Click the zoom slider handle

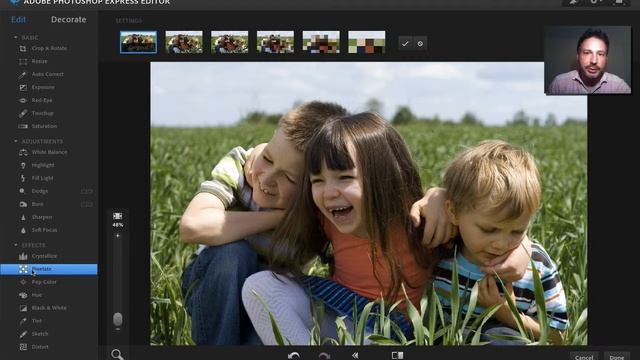[x=118, y=319]
